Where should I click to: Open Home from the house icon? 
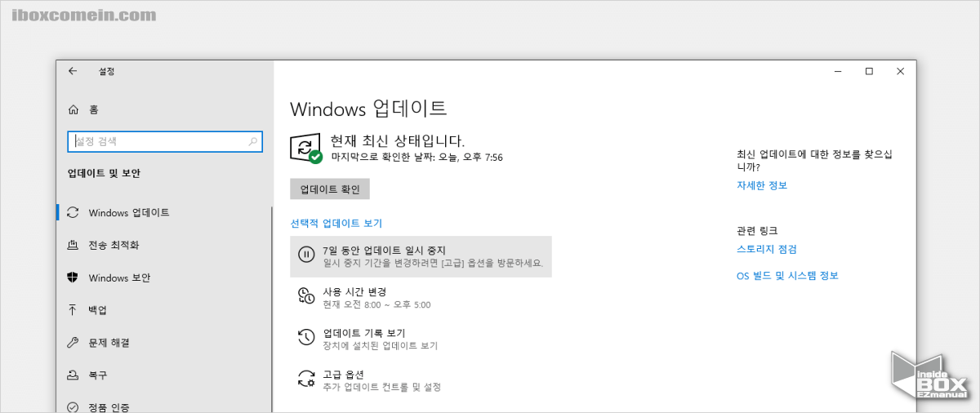click(73, 109)
